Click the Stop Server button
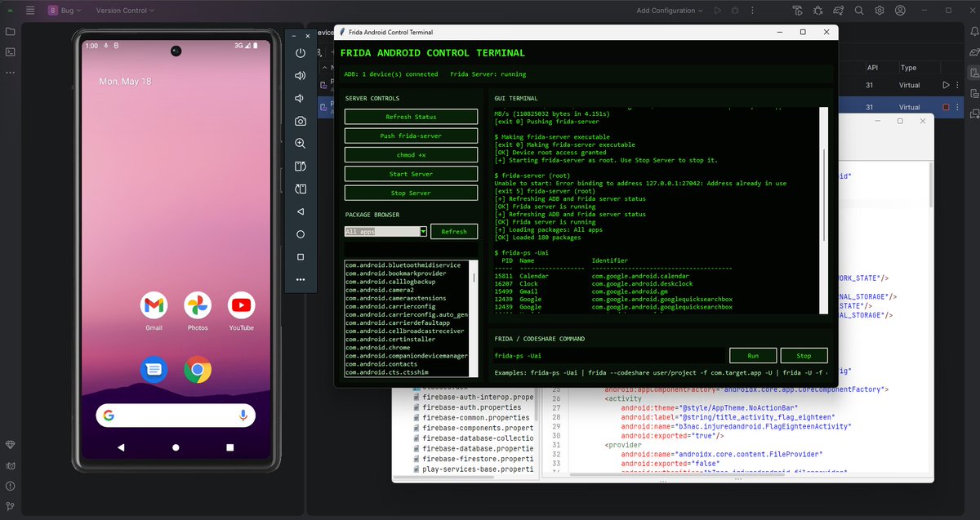Viewport: 980px width, 520px height. [411, 193]
